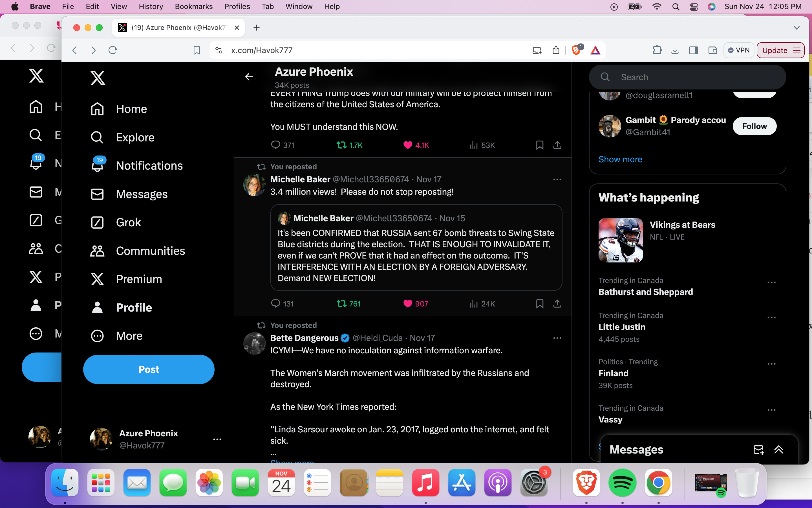Screen dimensions: 812x508
Task: Bookmark Michelle Baker's post
Action: 540,304
